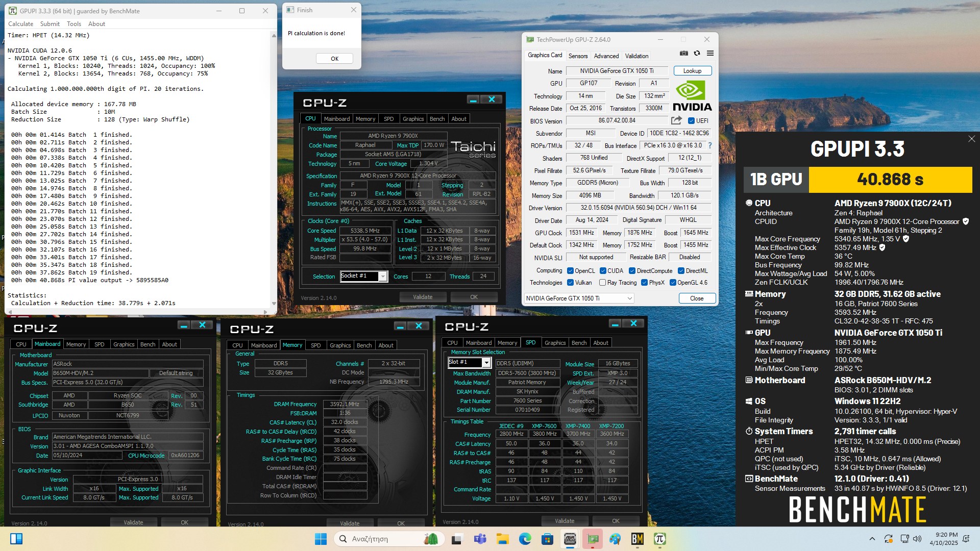Toggle the PhysX checkbox
Image resolution: width=980 pixels, height=551 pixels.
(644, 283)
